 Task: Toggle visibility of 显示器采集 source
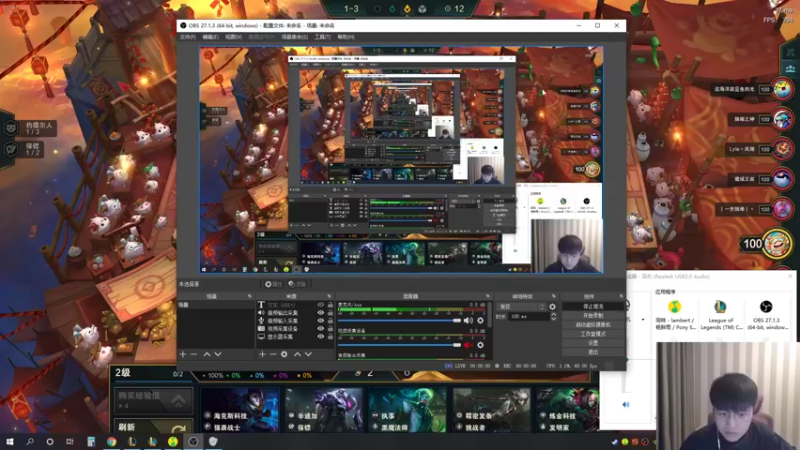(x=320, y=337)
